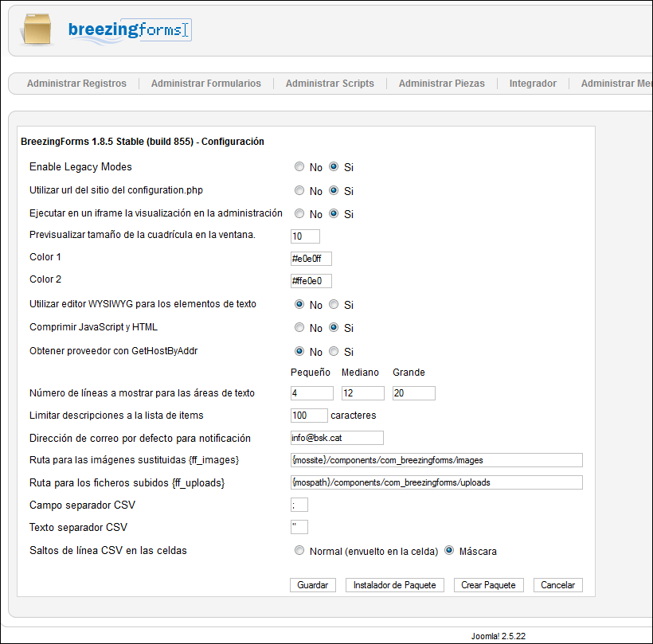Set Enable Legacy Modes to No
Viewport: 653px width, 644px height.
299,167
